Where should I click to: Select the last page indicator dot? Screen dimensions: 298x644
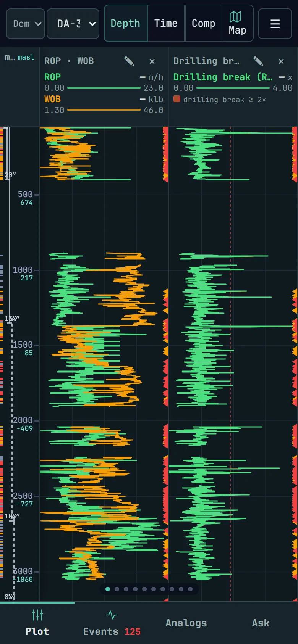click(x=190, y=589)
